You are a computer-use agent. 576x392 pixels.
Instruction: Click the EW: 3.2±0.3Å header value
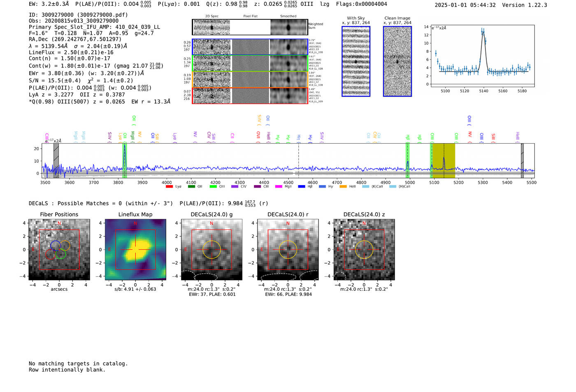point(49,4)
